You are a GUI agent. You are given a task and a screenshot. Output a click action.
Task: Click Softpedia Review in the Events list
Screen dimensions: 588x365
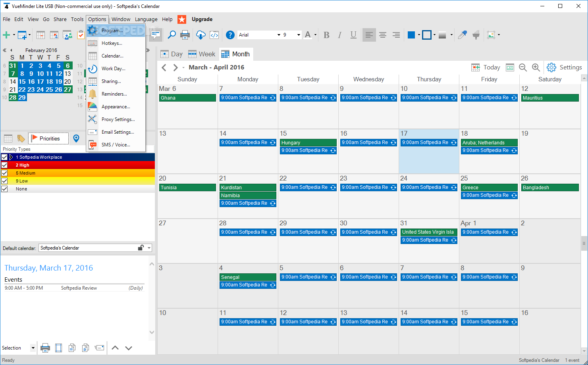[79, 288]
